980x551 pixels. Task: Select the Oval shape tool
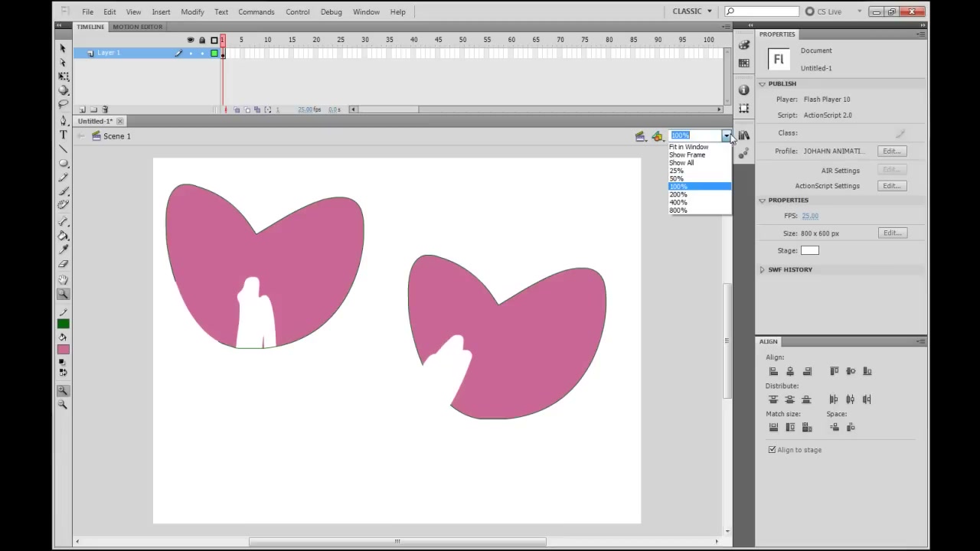click(63, 163)
